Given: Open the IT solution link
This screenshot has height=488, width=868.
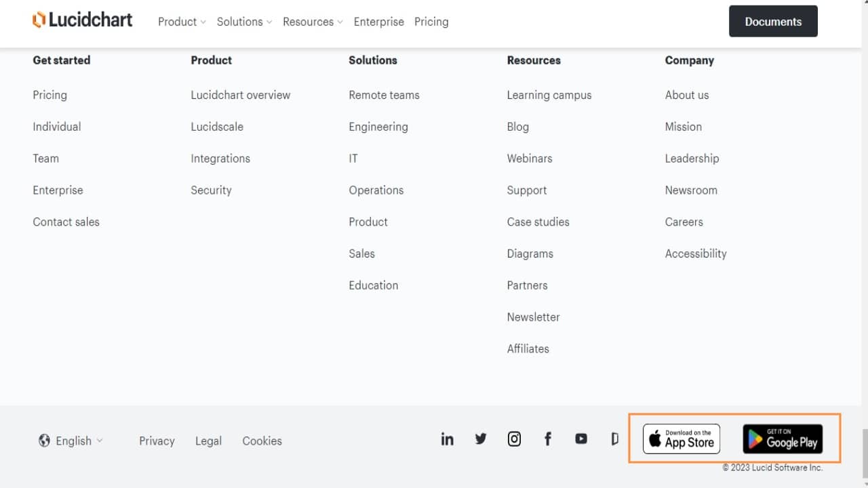Looking at the screenshot, I should click(353, 159).
